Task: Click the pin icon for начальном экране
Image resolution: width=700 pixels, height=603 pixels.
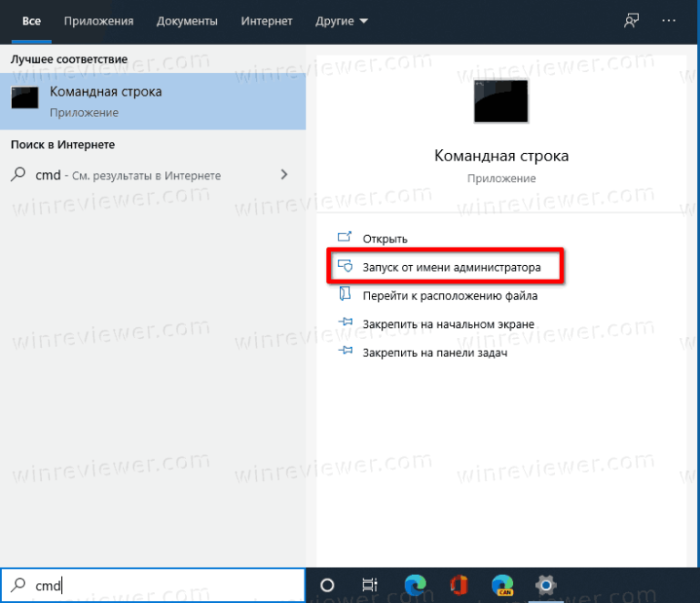Action: pos(345,322)
